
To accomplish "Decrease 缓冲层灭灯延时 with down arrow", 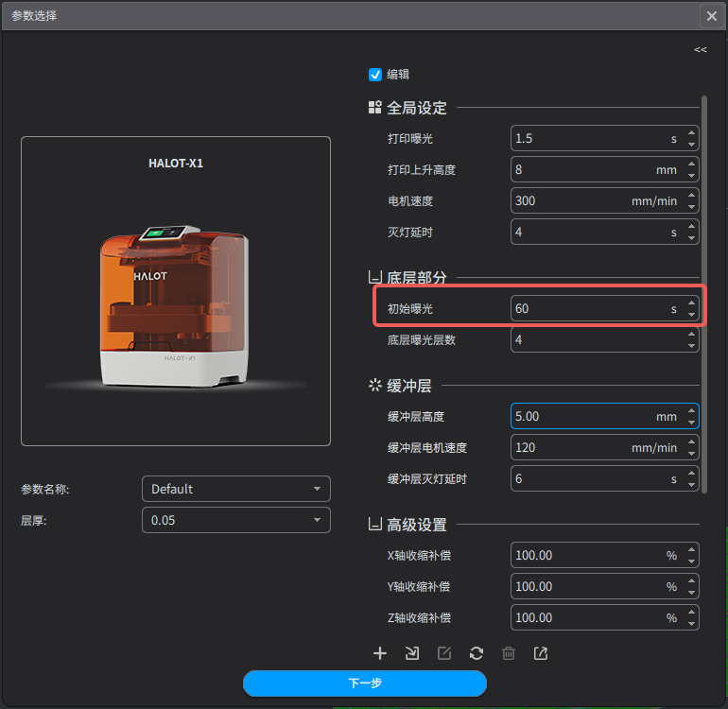I will [x=691, y=484].
